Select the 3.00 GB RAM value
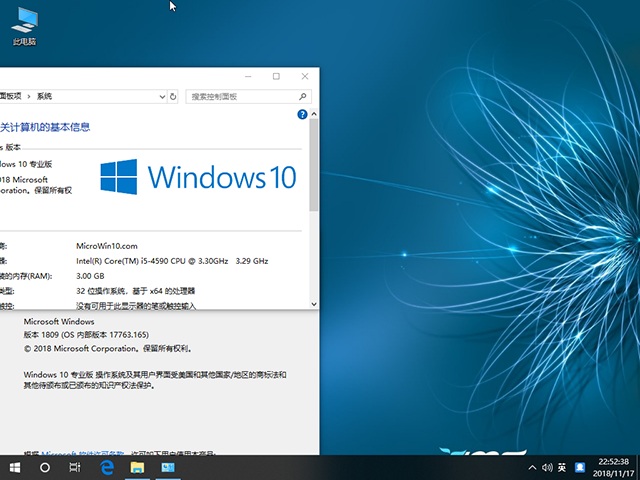Screen dimensions: 640x480 pos(90,276)
